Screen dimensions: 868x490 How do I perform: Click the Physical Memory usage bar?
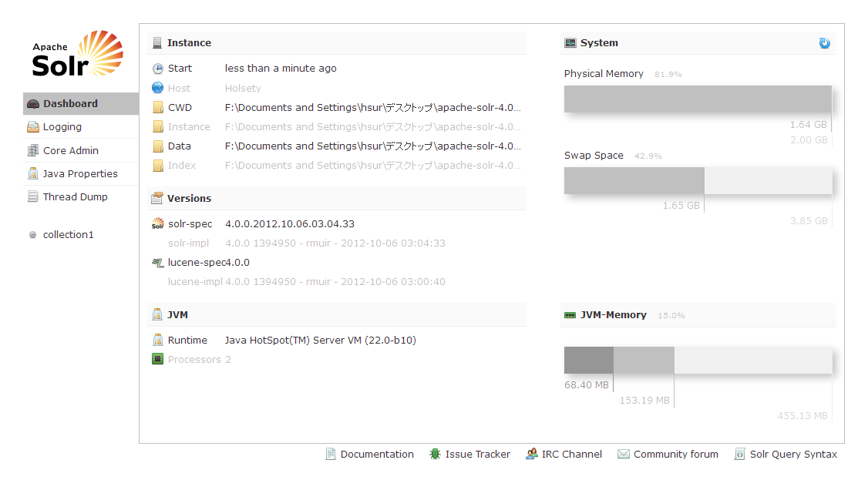point(698,99)
